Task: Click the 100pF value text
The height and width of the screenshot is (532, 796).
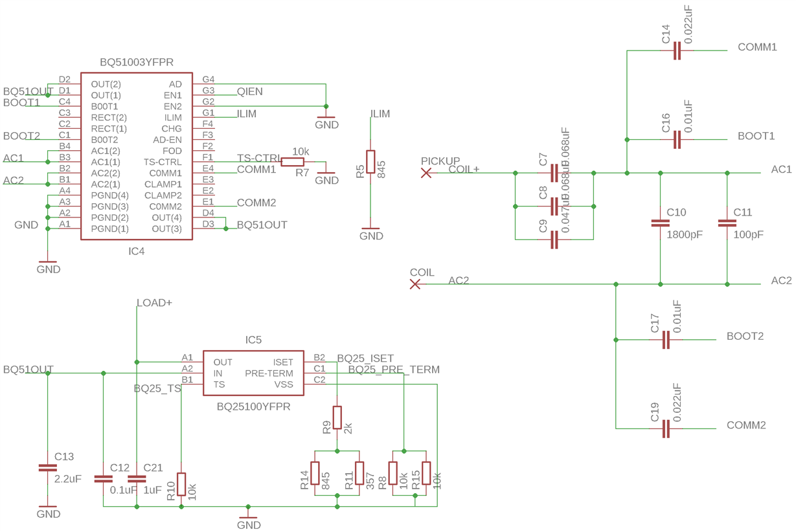Action: [x=749, y=235]
